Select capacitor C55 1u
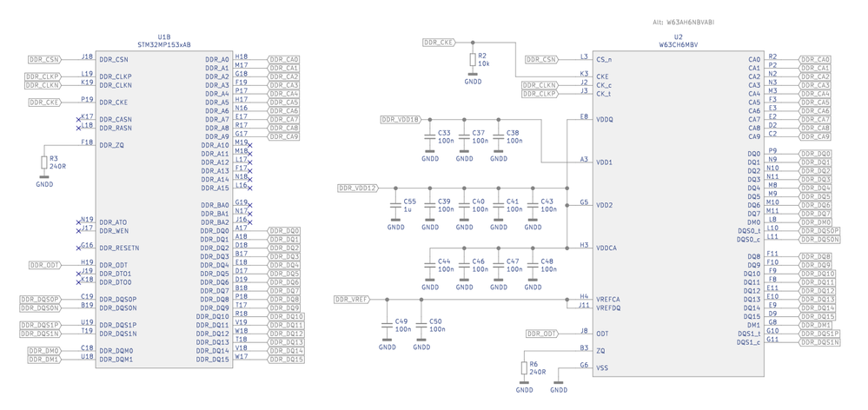The image size is (868, 410). 395,205
